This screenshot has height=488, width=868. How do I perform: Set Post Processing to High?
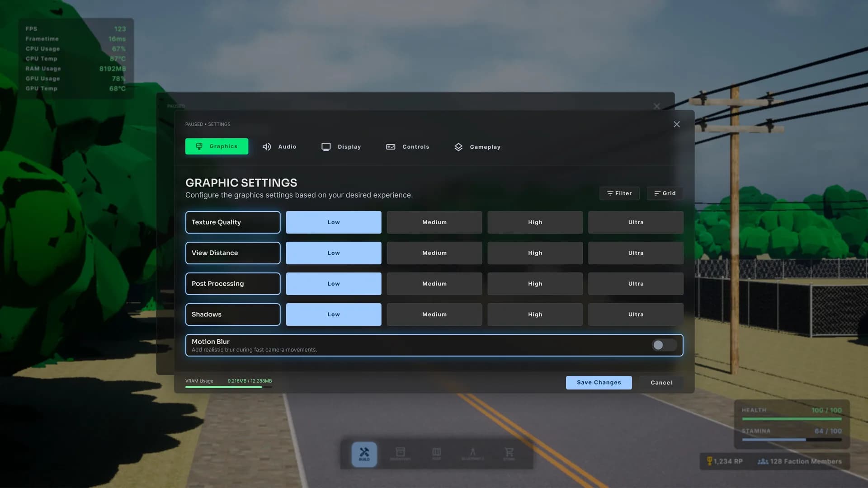pyautogui.click(x=535, y=284)
